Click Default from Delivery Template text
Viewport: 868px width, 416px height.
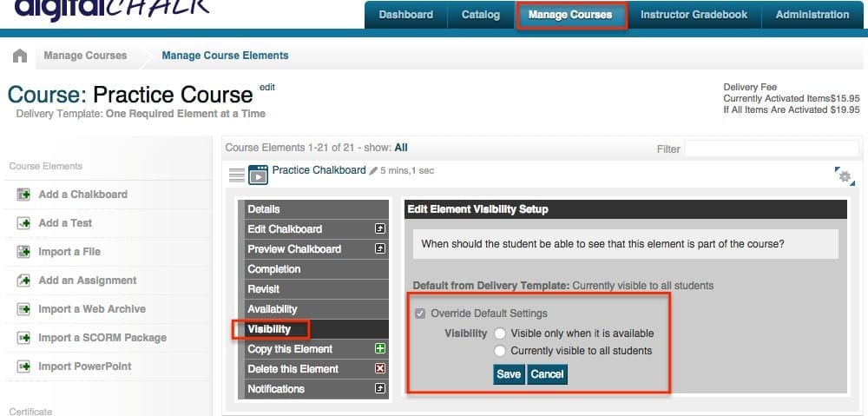click(563, 286)
